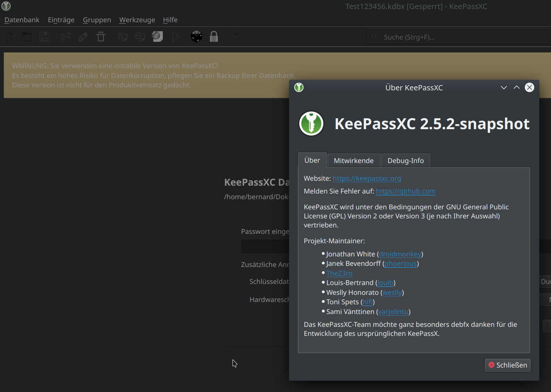Click the browser integration globe icon
The height and width of the screenshot is (392, 551).
157,37
